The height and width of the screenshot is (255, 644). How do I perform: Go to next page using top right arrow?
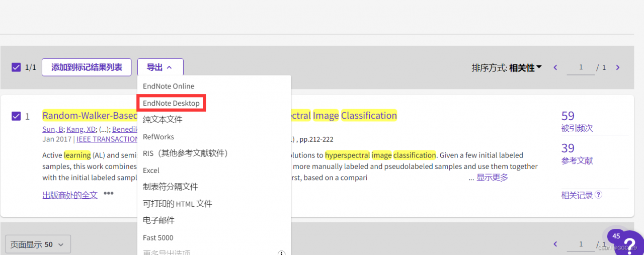click(x=618, y=67)
